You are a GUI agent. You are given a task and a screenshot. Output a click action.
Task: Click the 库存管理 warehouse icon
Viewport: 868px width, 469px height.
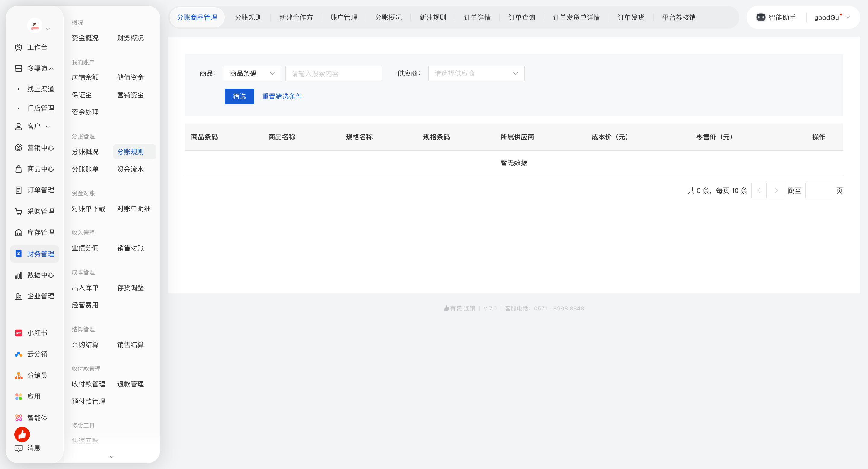click(x=18, y=233)
